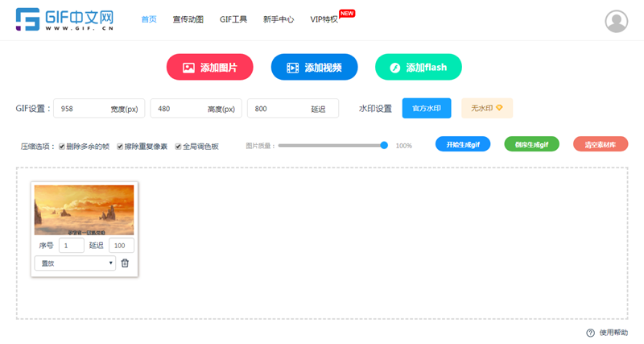Viewport: 644px width, 344px height.
Task: Click 添加视频 button
Action: coord(314,67)
